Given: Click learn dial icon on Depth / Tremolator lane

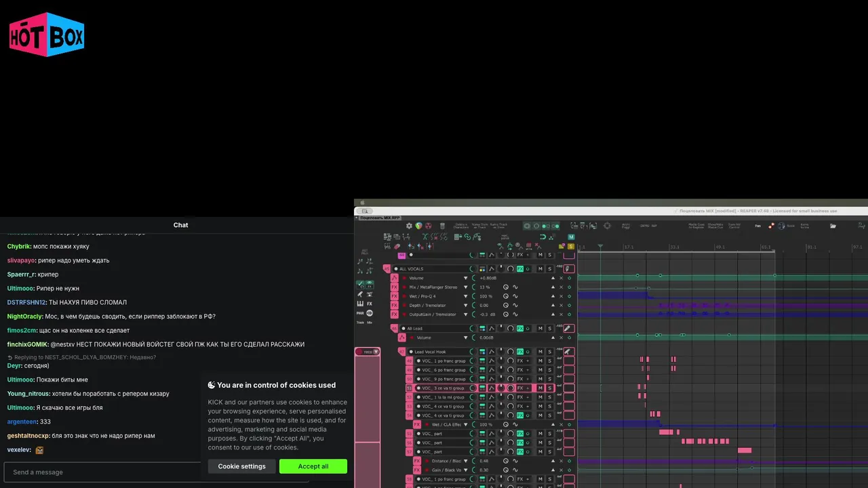Looking at the screenshot, I should [506, 305].
